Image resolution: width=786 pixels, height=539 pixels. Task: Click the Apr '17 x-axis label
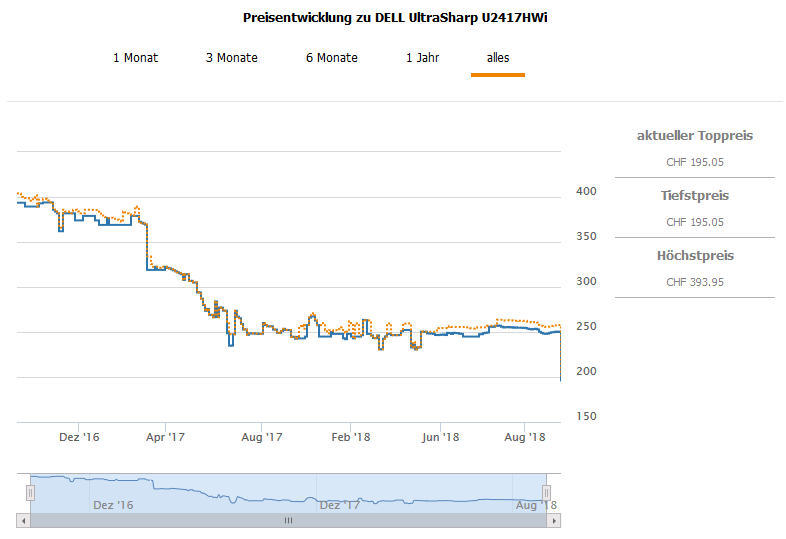(x=166, y=437)
